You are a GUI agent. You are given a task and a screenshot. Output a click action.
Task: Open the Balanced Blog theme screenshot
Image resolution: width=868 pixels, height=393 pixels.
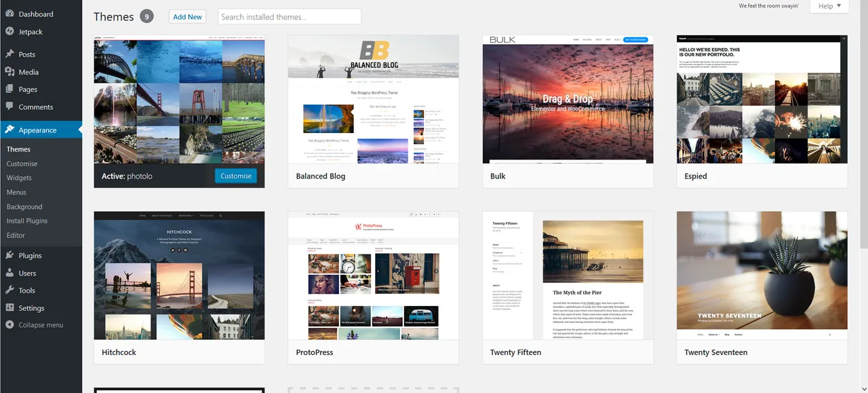click(x=374, y=99)
